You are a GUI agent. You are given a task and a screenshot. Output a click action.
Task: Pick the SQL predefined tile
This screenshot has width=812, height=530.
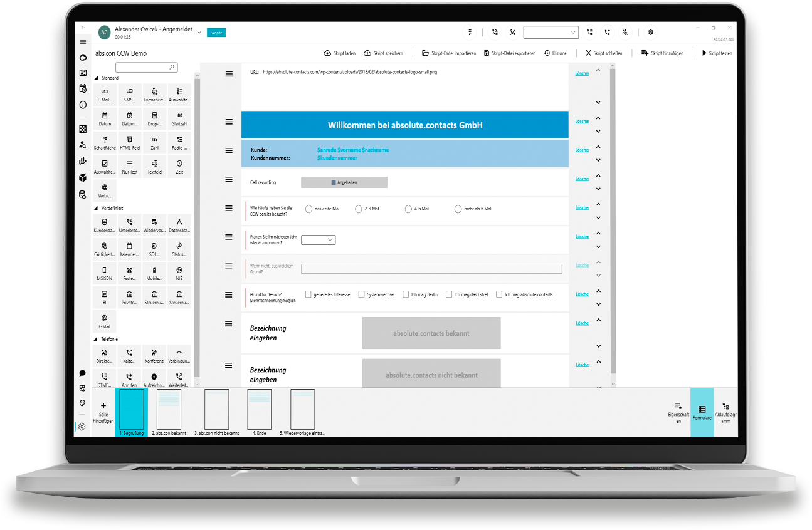[x=154, y=249]
